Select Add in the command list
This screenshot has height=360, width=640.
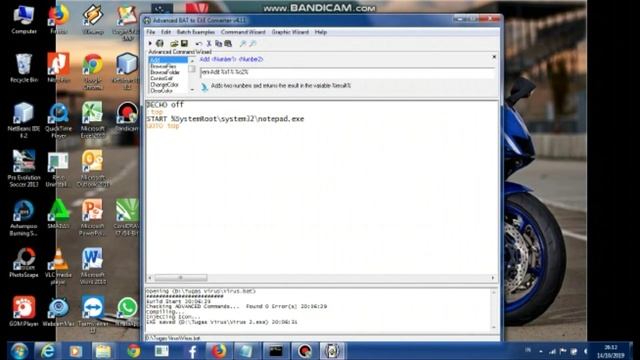pos(168,60)
